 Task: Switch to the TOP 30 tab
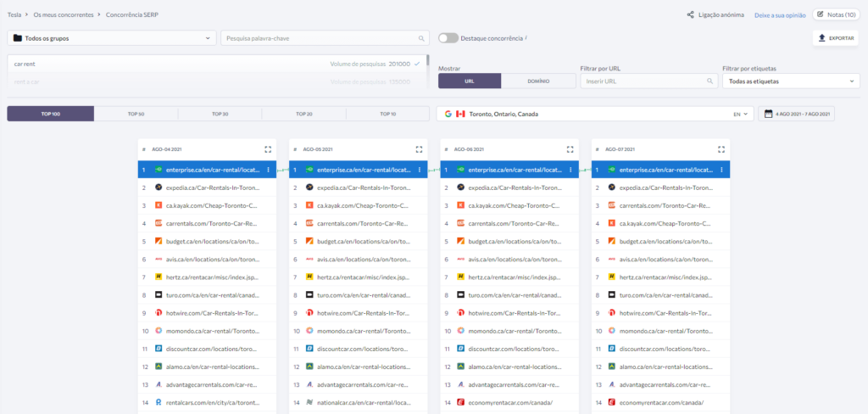point(220,114)
